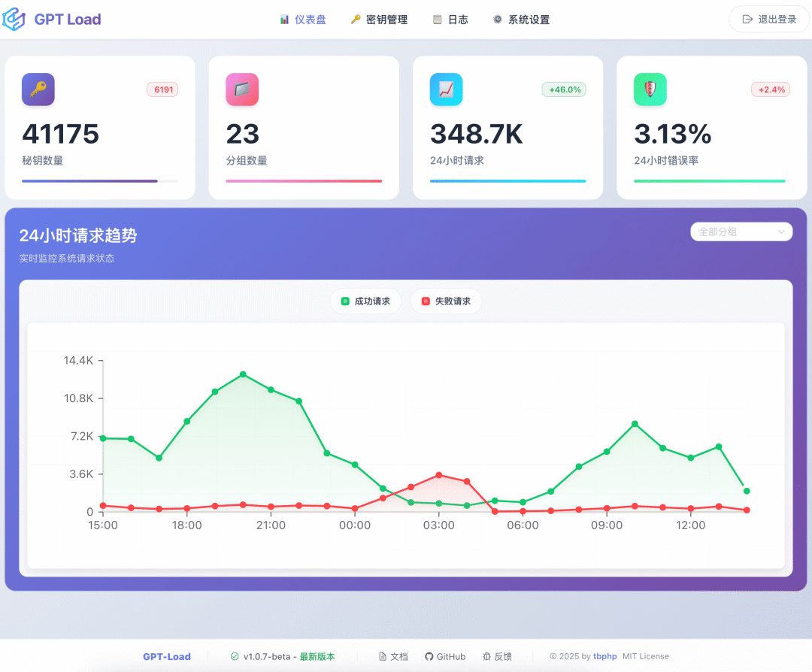
Task: Navigate to the 密钥管理 menu item
Action: point(379,20)
